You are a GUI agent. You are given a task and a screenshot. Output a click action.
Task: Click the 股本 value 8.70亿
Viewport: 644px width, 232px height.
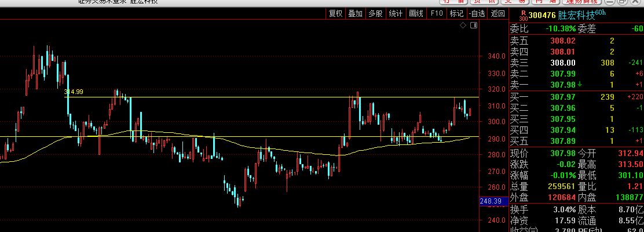pos(631,210)
